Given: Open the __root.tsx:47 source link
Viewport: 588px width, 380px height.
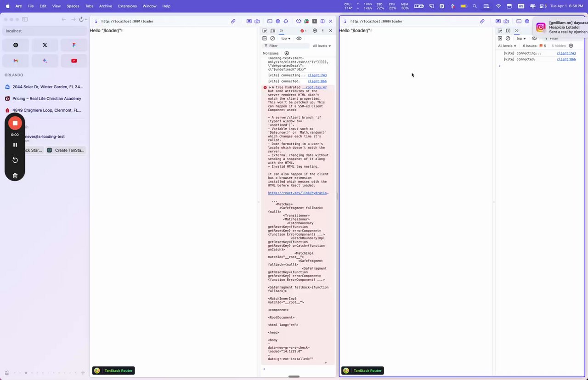Looking at the screenshot, I should click(x=315, y=87).
